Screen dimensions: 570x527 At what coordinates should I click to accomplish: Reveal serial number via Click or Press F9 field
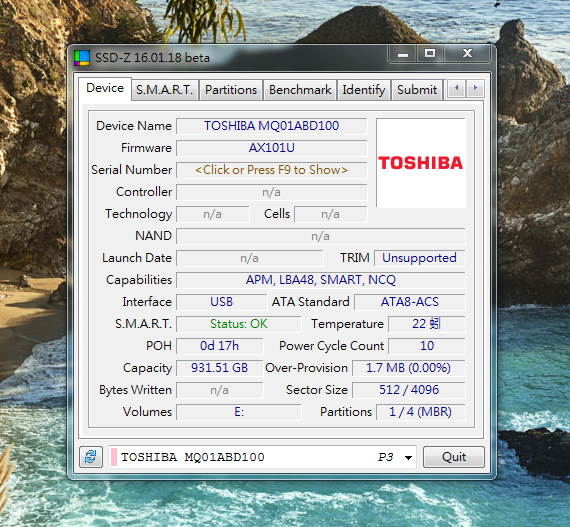272,170
